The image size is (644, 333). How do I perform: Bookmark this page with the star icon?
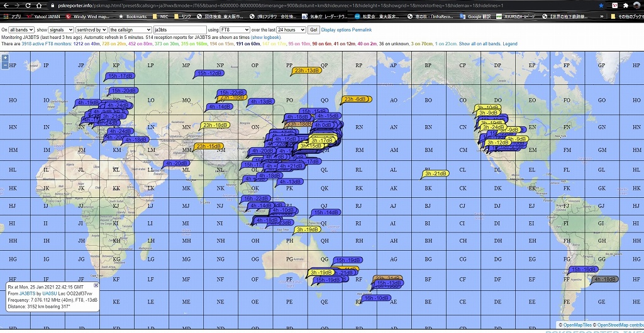click(x=601, y=6)
